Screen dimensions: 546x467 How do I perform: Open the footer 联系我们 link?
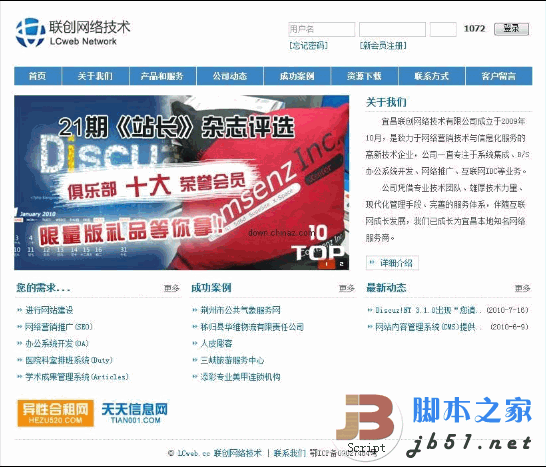tap(290, 453)
